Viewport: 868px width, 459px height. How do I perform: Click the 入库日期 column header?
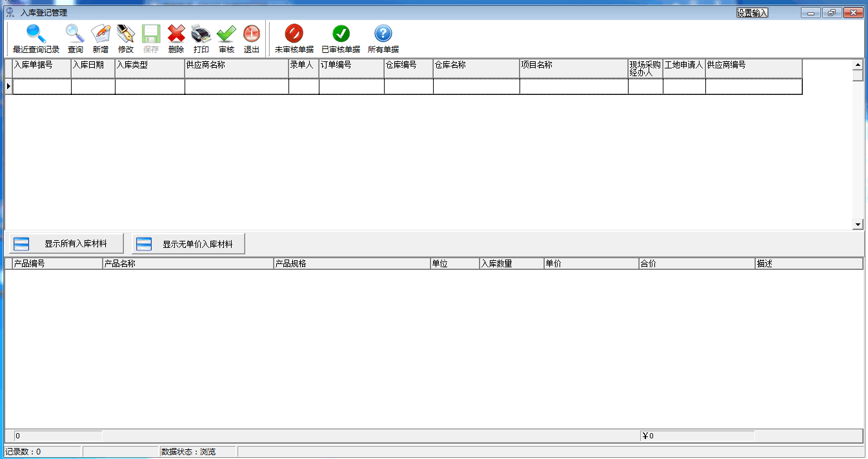coord(93,65)
